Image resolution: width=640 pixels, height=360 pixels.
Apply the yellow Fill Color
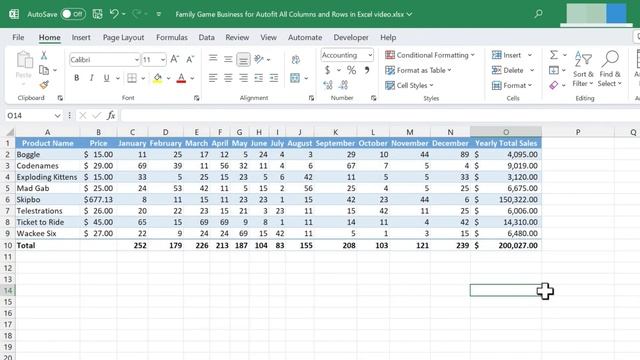tap(157, 78)
